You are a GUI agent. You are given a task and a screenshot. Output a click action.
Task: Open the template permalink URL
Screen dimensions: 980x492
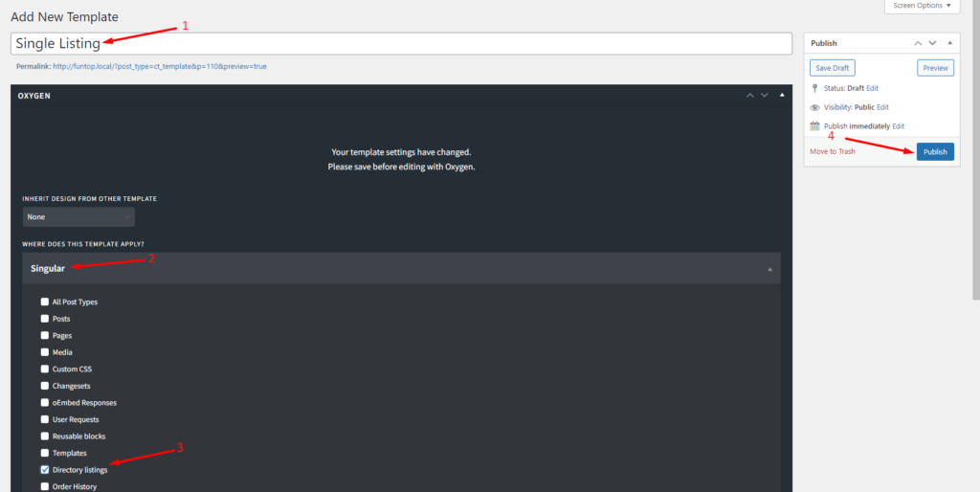coord(160,66)
